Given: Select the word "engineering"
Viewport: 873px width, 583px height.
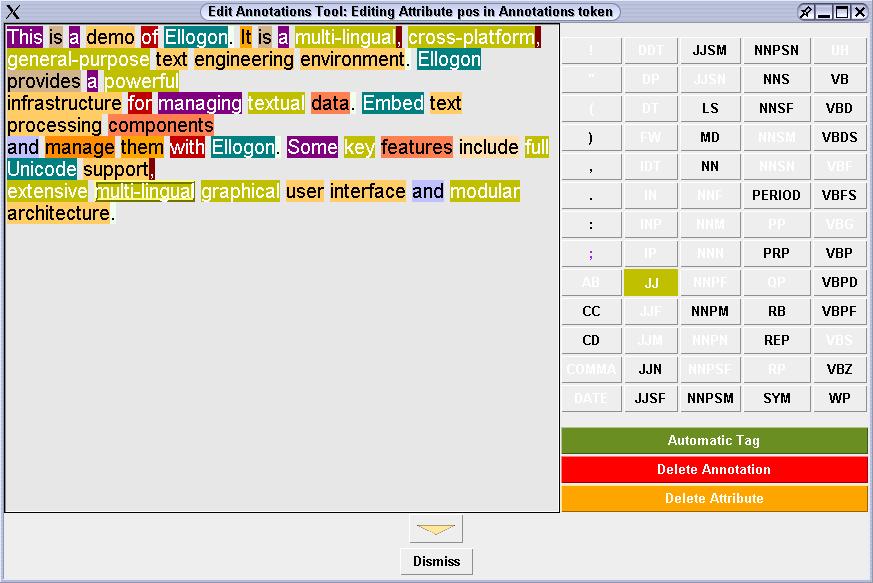Looking at the screenshot, I should click(244, 59).
